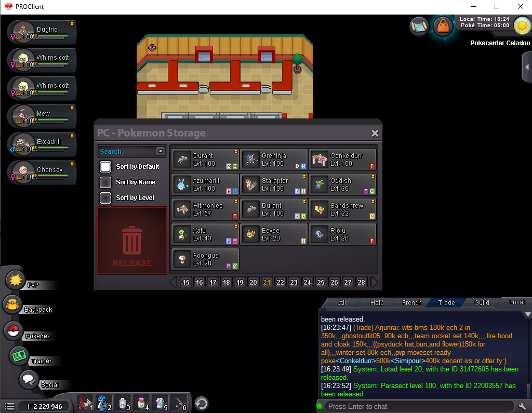Image resolution: width=532 pixels, height=413 pixels.
Task: Open storage page 18
Action: pyautogui.click(x=227, y=283)
